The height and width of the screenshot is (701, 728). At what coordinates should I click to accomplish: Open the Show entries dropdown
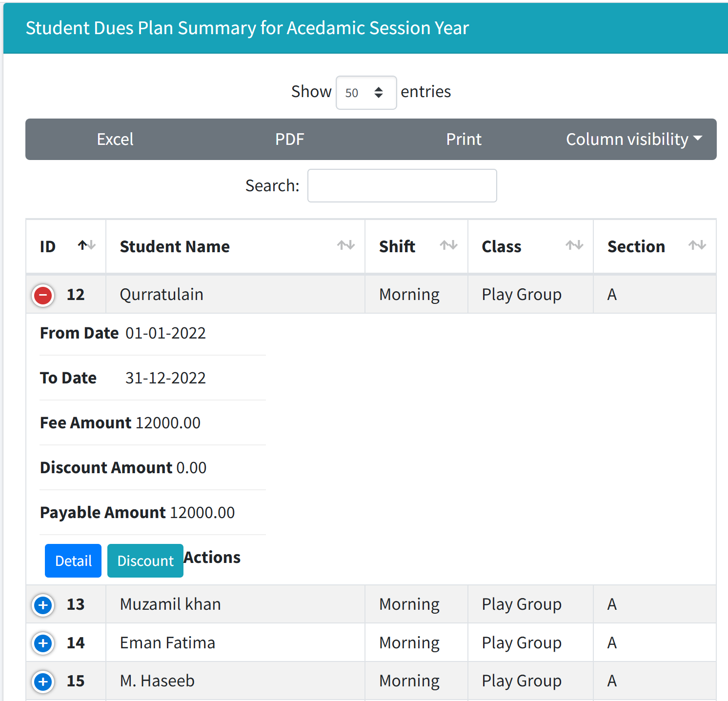click(x=366, y=93)
